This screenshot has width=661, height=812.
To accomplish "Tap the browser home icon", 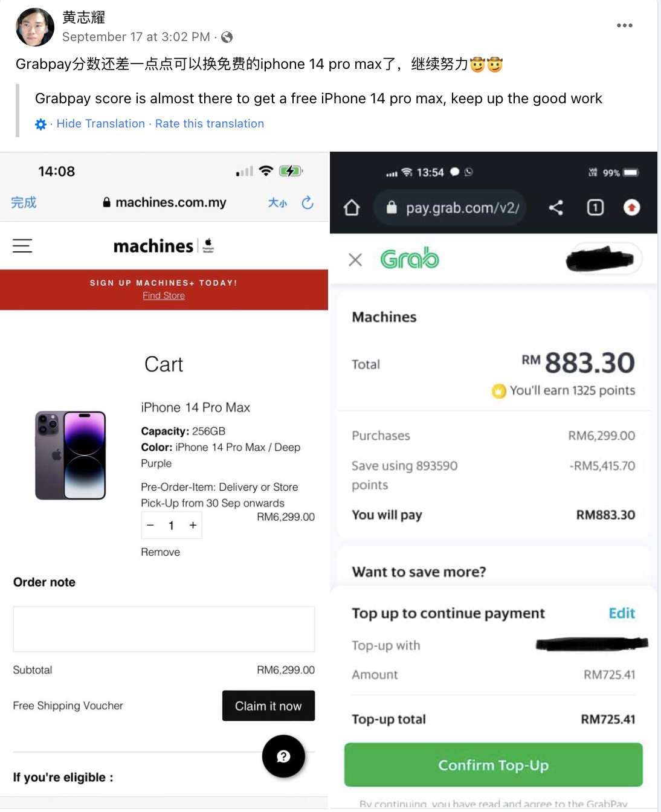I will pyautogui.click(x=352, y=208).
